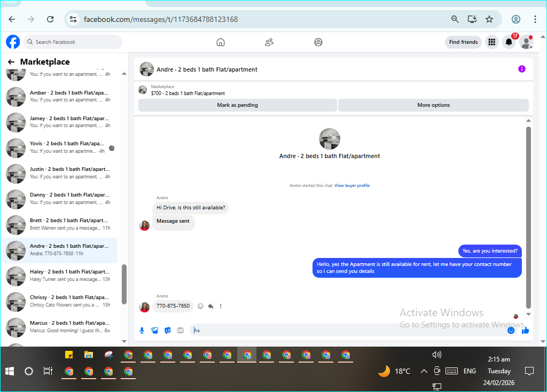Open the Home feed icon
Screen dimensions: 547x392
click(x=221, y=42)
